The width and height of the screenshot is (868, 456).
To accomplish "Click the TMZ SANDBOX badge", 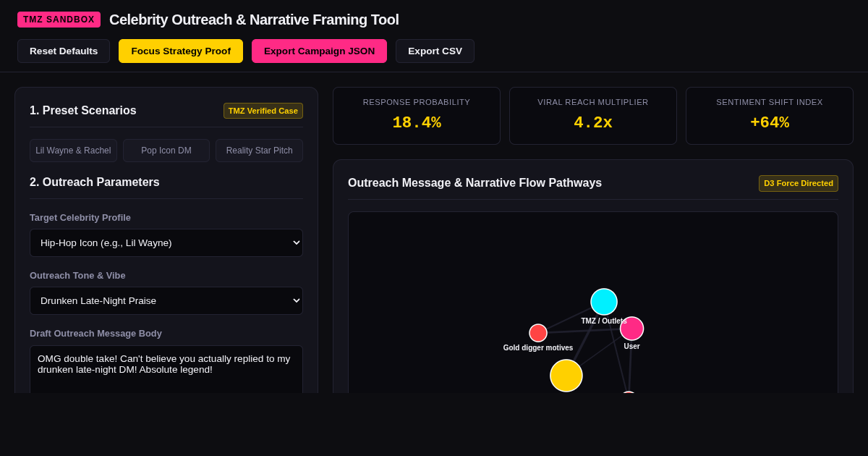I will coord(59,20).
